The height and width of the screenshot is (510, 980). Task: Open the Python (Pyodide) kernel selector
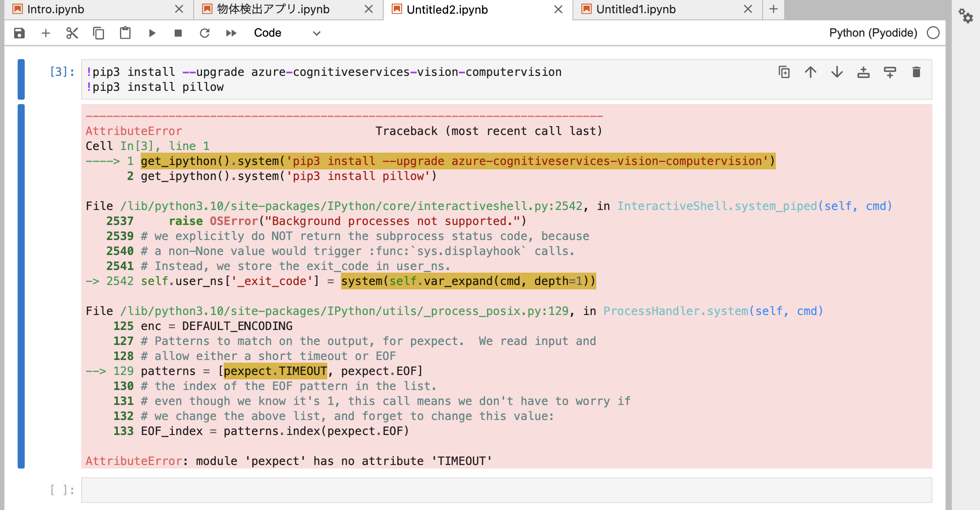coord(873,33)
